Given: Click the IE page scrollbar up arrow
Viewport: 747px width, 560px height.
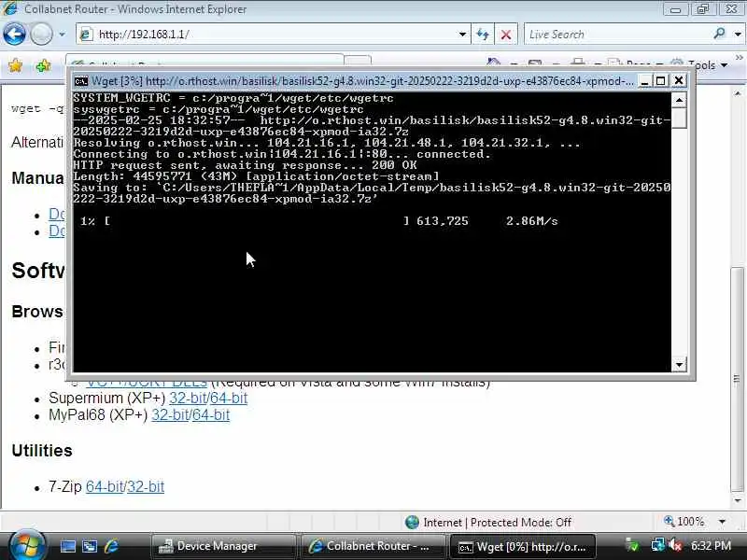Looking at the screenshot, I should 738,93.
